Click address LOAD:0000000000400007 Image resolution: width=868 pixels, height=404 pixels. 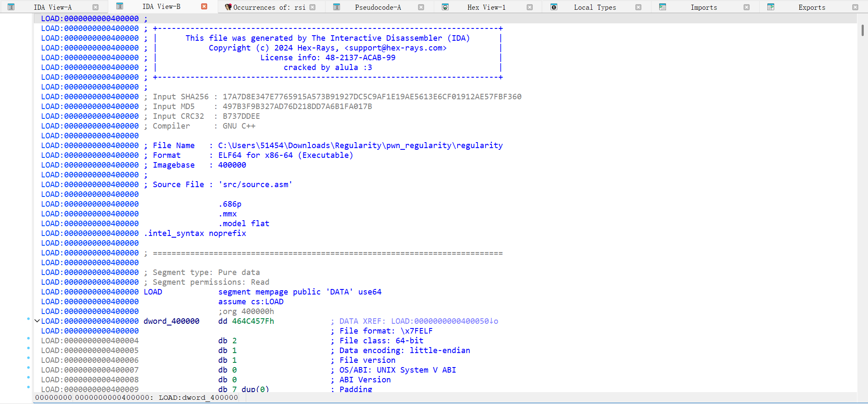[x=90, y=370]
